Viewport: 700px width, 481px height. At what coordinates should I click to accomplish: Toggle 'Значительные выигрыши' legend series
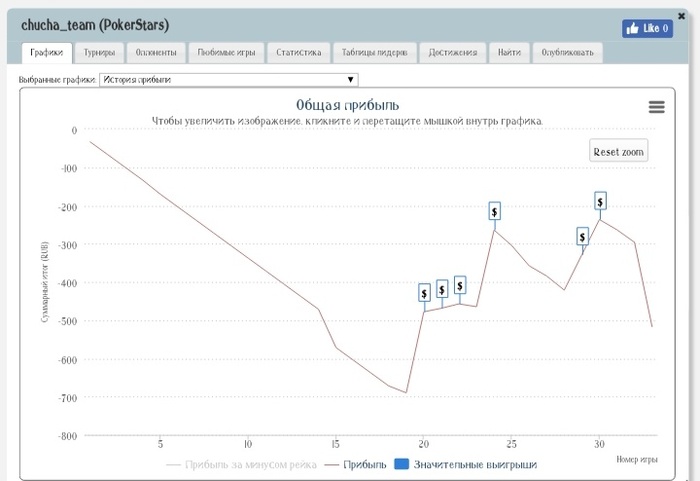[x=473, y=464]
